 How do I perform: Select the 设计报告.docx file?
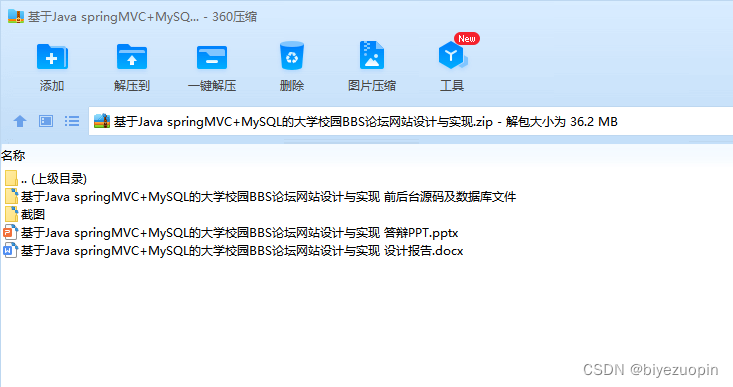[233, 251]
